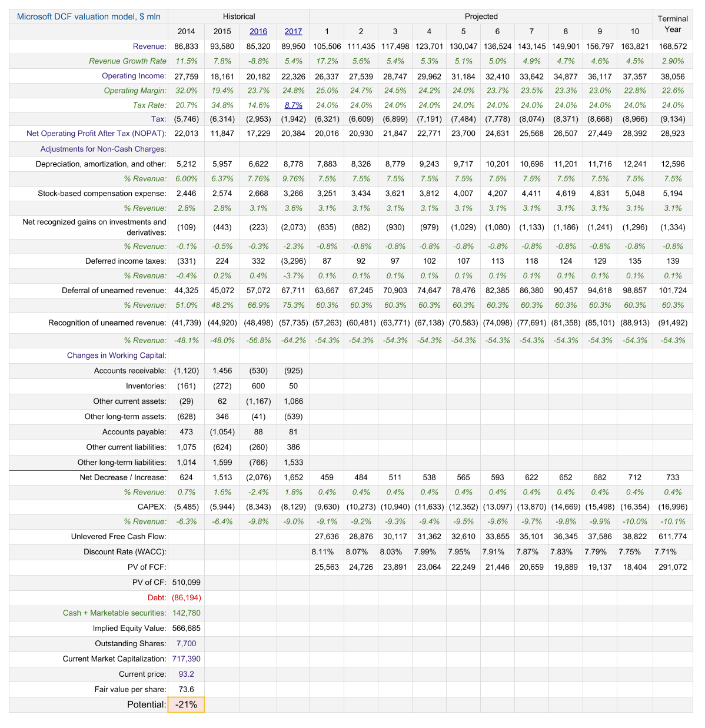This screenshot has width=705, height=728.
Task: Click the terminal year free cash flow 611,774
Action: click(x=673, y=536)
